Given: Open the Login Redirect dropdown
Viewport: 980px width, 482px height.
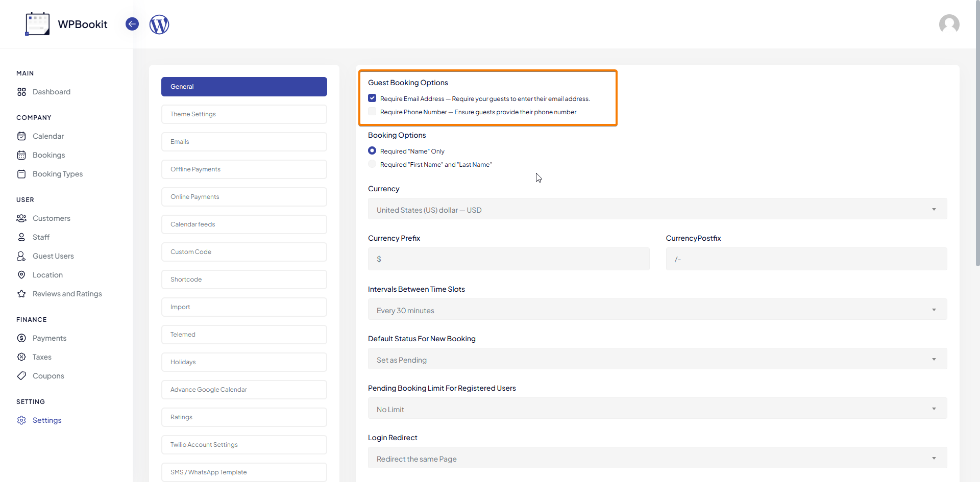Looking at the screenshot, I should [x=657, y=458].
